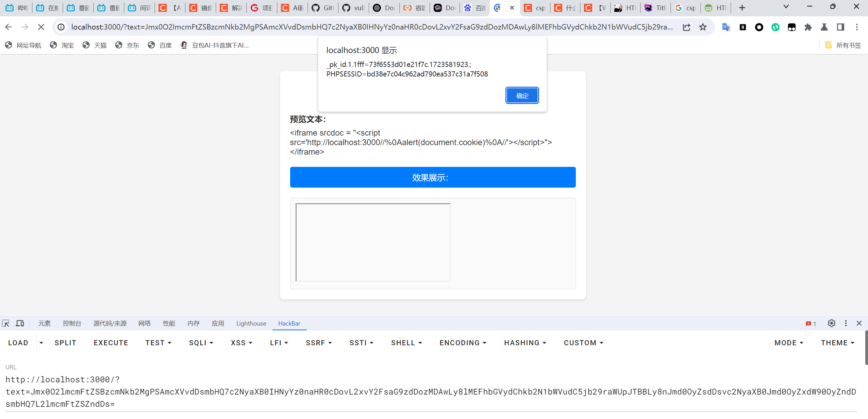Expand the arrow next to LOAD
The image size is (868, 419).
pos(41,343)
